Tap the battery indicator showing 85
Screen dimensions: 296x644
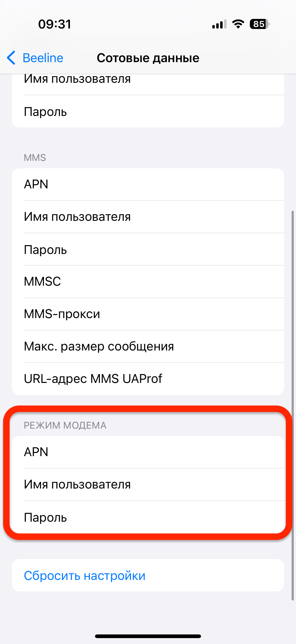pos(259,24)
